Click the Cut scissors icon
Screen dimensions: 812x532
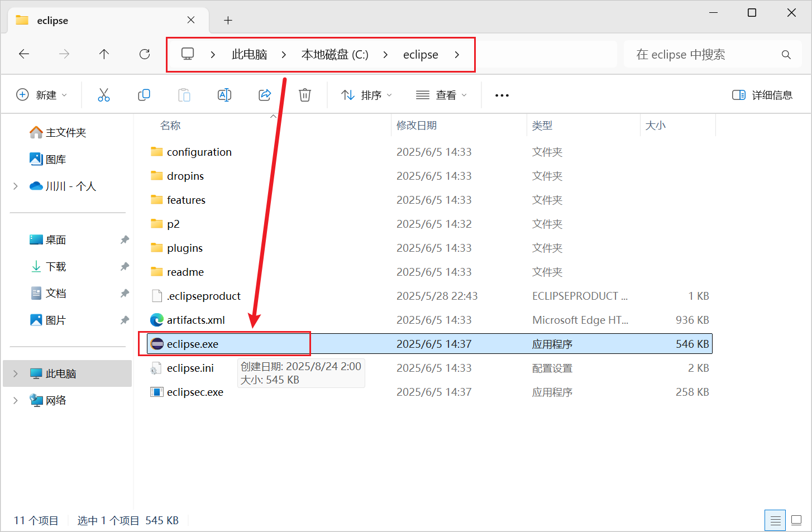(104, 95)
